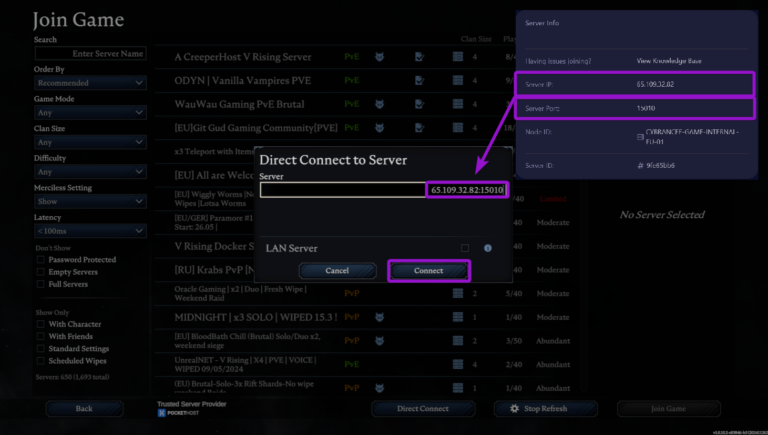
Task: Click the devil face icon on BloodBath Chill row
Action: (379, 340)
